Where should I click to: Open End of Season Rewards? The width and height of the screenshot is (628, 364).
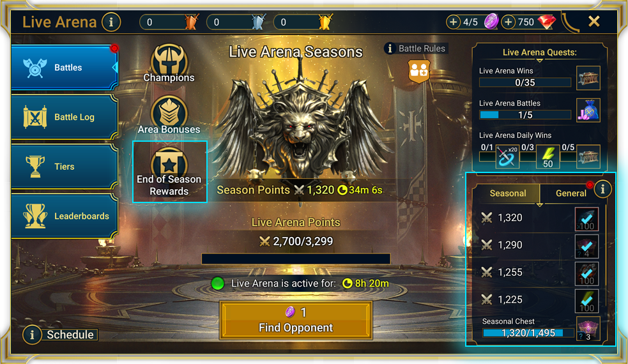(x=169, y=171)
